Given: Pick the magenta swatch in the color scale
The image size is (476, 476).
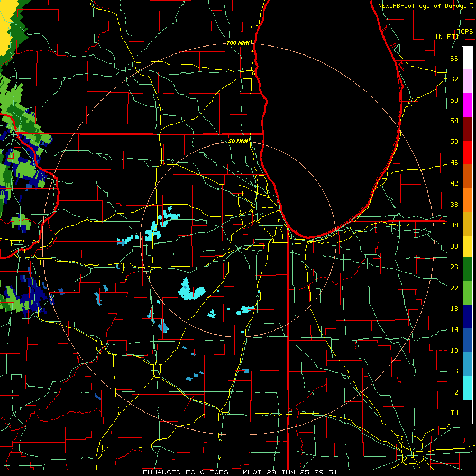Looking at the screenshot, I should (467, 105).
